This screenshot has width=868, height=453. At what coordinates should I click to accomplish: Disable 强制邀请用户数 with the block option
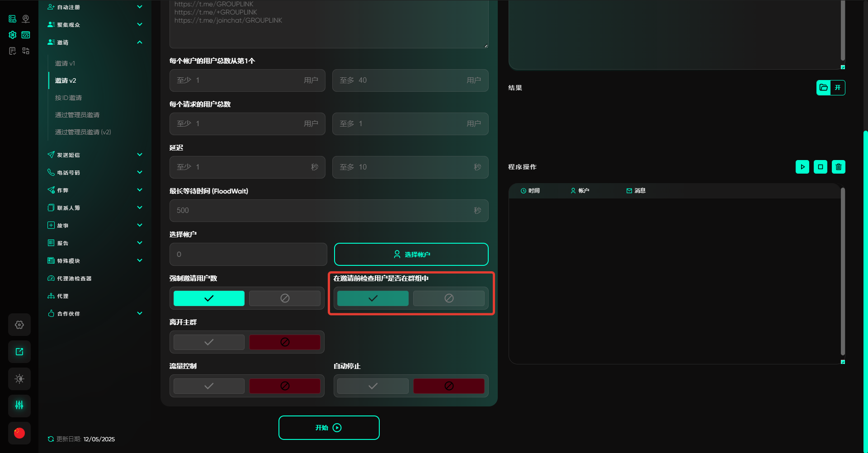point(285,298)
